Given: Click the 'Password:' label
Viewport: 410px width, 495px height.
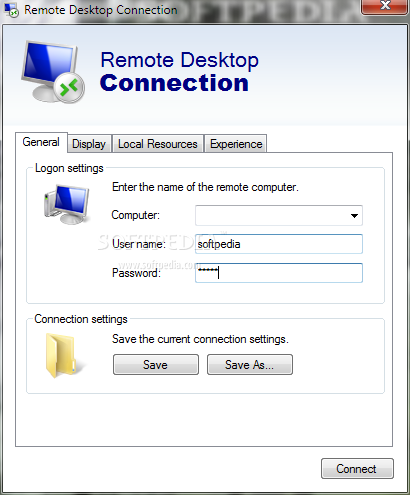Looking at the screenshot, I should (x=136, y=273).
